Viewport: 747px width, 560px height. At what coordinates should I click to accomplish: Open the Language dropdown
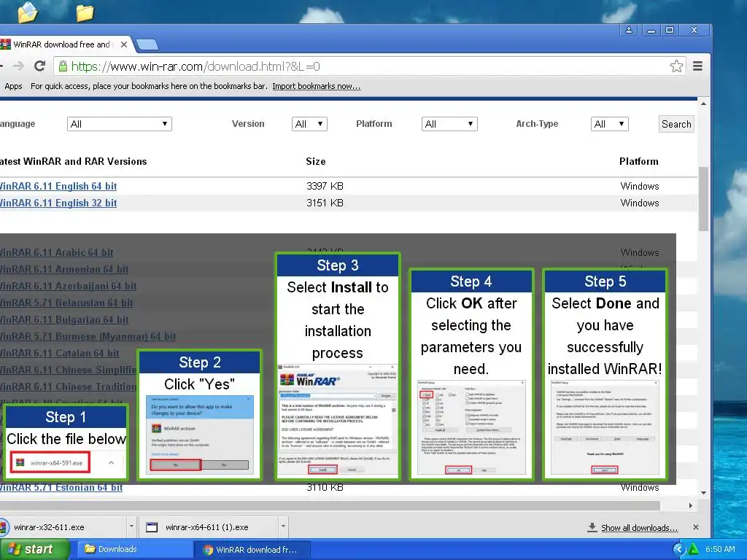coord(119,124)
